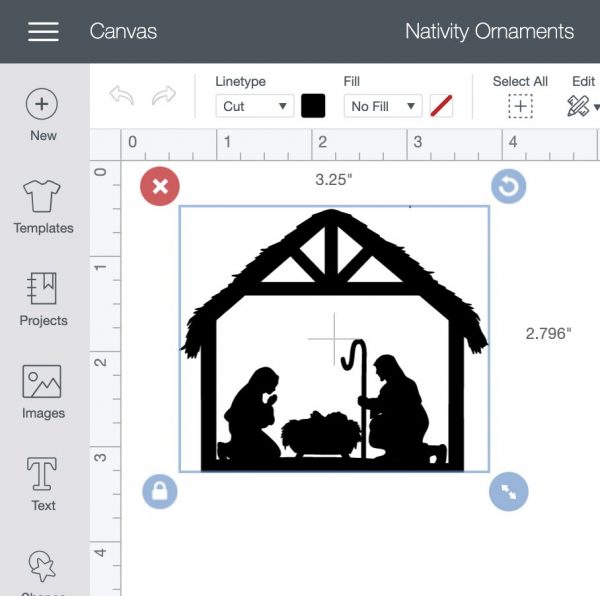Expand the Fill No Fill dropdown
This screenshot has width=600, height=596.
[382, 106]
